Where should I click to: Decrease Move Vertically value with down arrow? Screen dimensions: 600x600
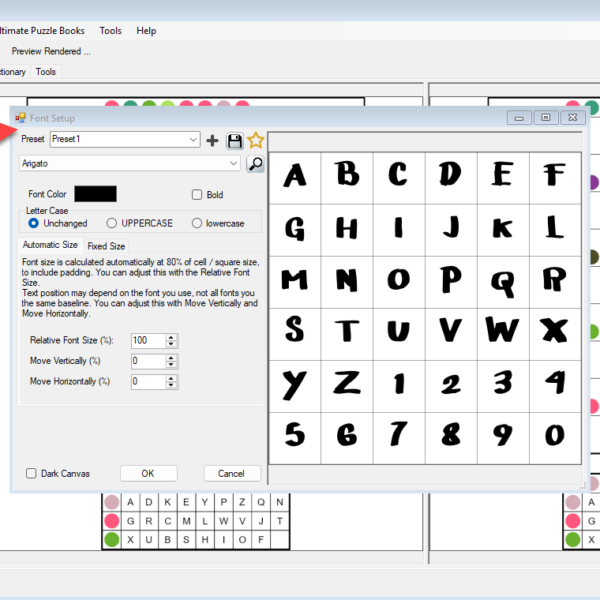(x=172, y=365)
